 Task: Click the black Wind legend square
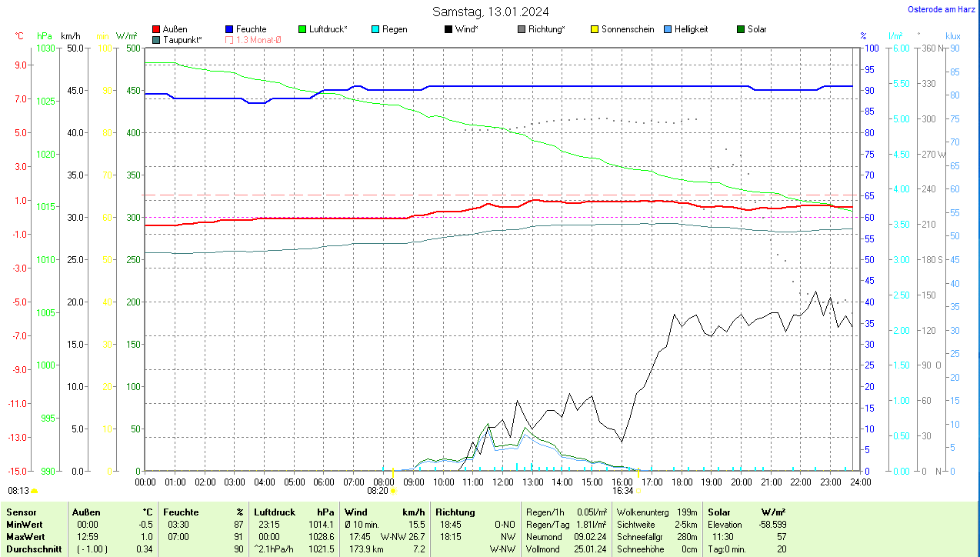click(x=448, y=29)
